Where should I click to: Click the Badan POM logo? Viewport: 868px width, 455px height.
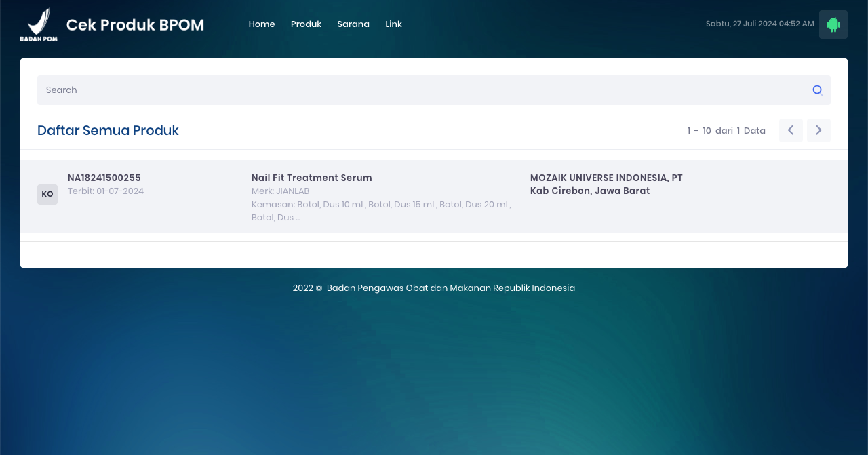tap(39, 24)
